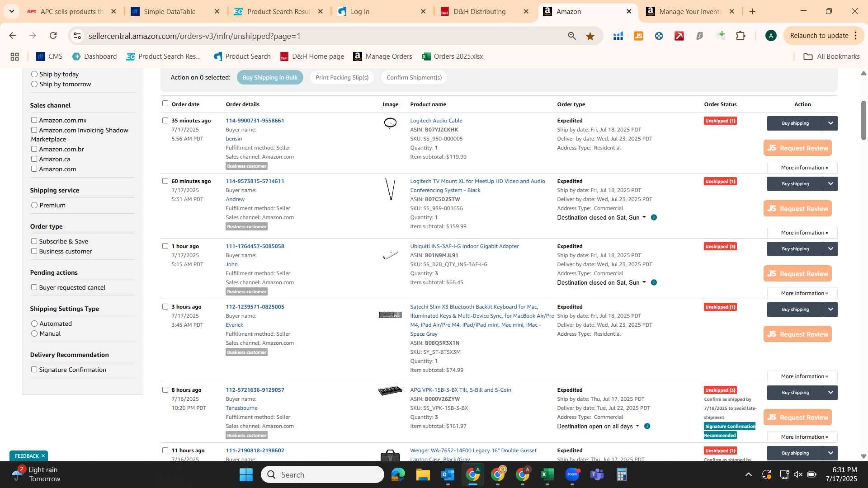Check the Amazon.com.mx sales channel
This screenshot has width=868, height=488.
pyautogui.click(x=34, y=120)
